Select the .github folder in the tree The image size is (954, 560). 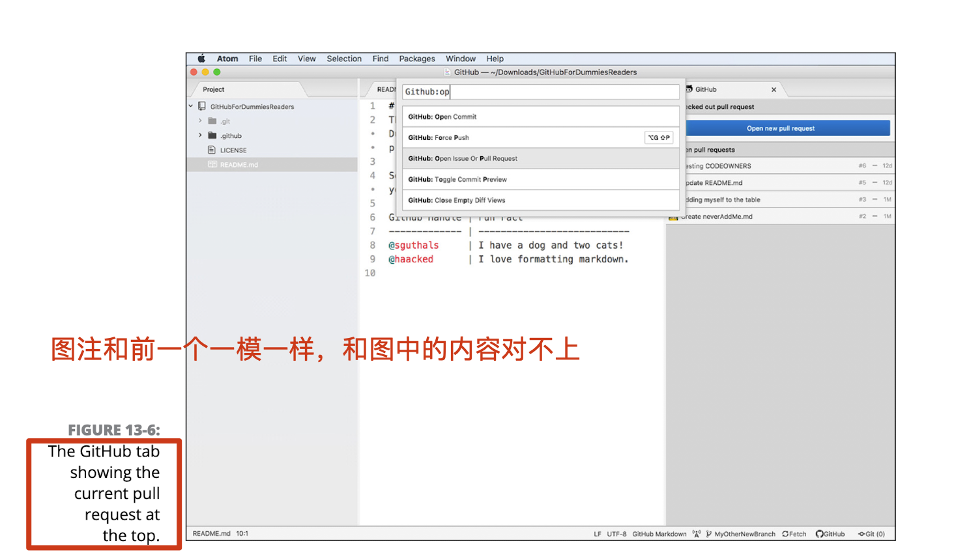point(231,136)
